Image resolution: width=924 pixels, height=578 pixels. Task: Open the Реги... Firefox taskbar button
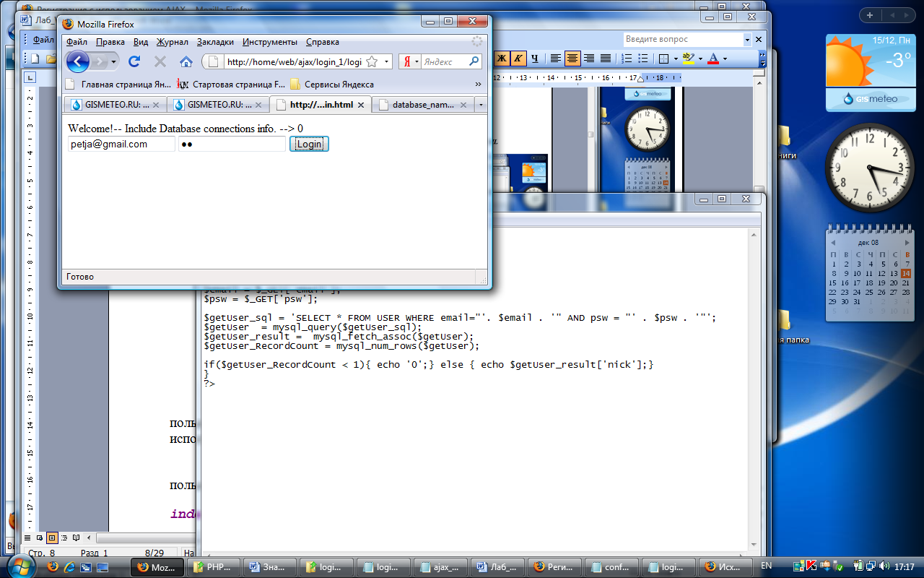point(553,567)
